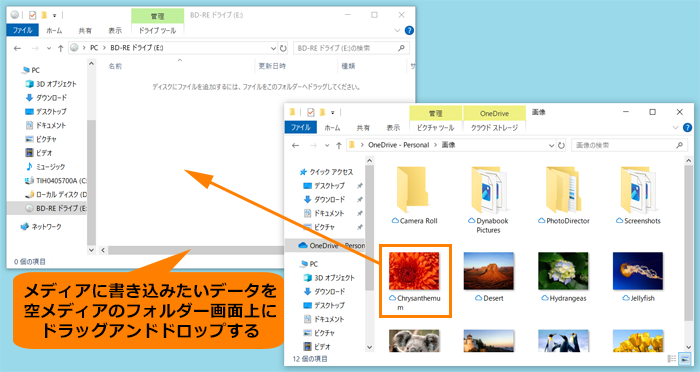Viewport: 700px width, 372px height.
Task: Sort by 種類 column header
Action: [x=348, y=66]
